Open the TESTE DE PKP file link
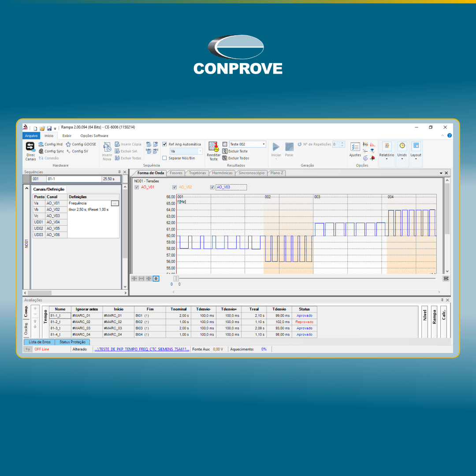Screen dimensions: 476x476 coord(141,349)
